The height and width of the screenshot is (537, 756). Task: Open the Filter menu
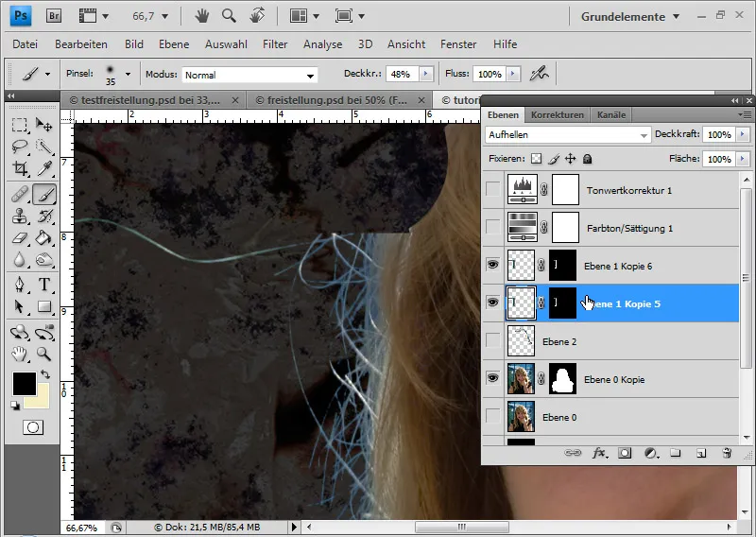tap(275, 44)
